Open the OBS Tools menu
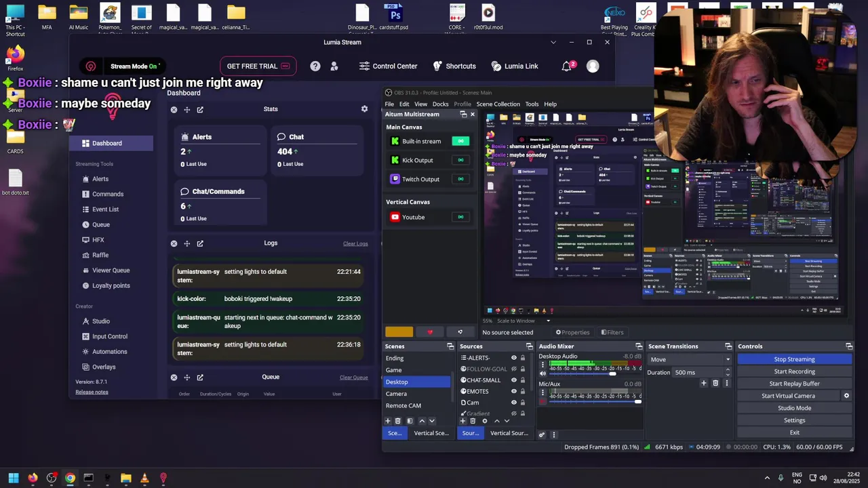Screen dimensions: 868x488 [x=532, y=104]
